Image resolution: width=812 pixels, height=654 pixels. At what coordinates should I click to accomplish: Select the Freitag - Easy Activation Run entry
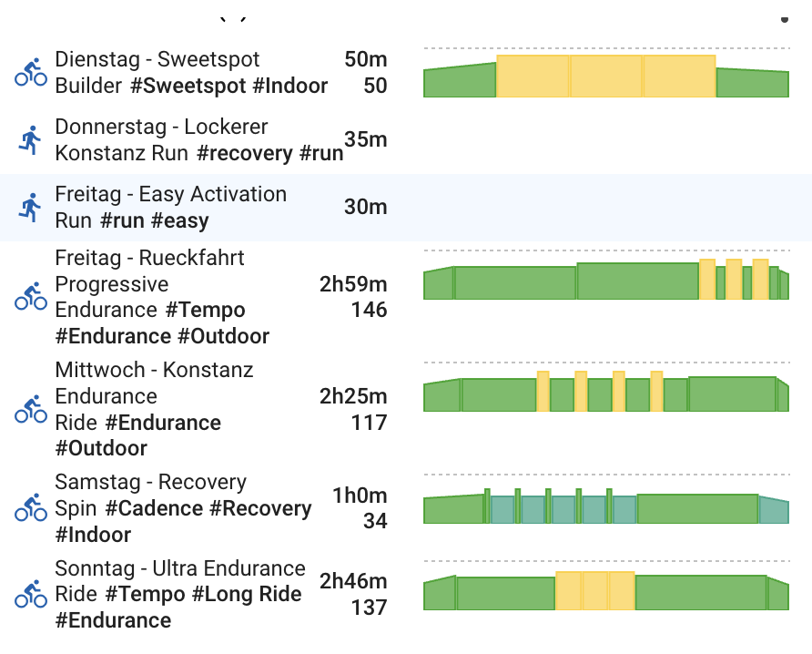coord(170,195)
